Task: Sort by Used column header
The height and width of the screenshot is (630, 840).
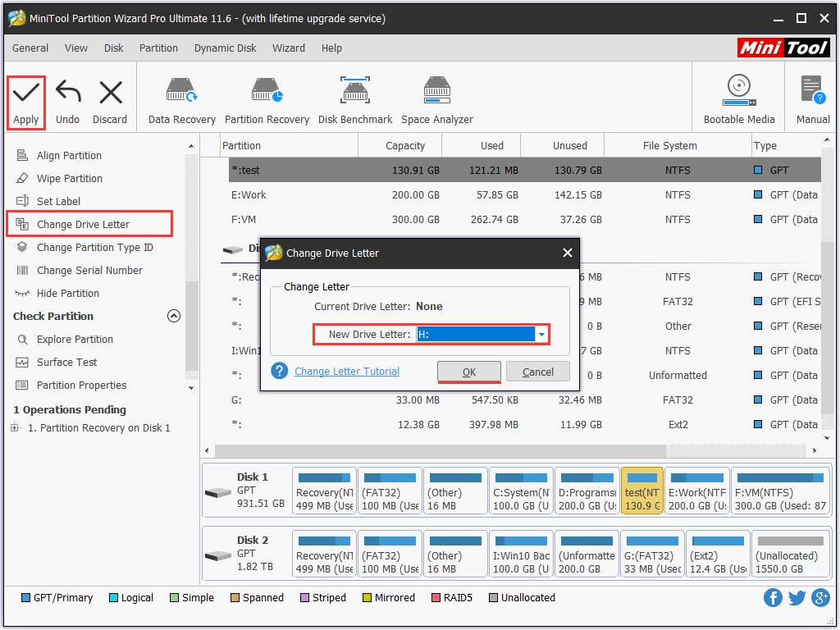Action: point(481,146)
